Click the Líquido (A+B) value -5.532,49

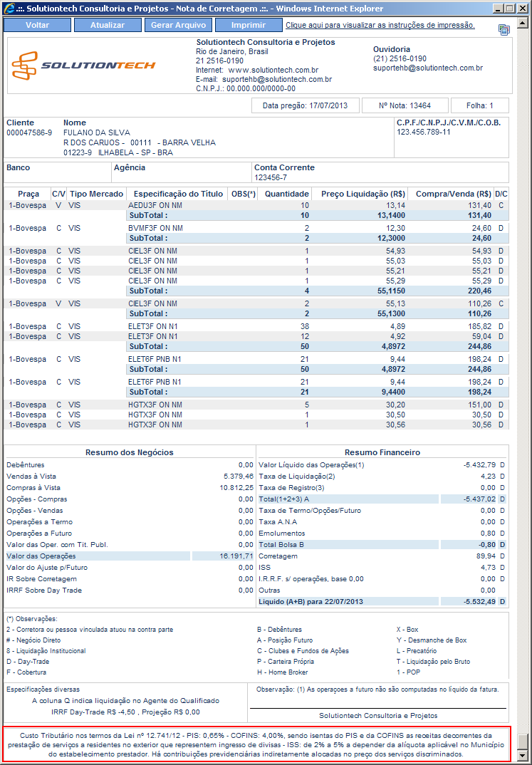480,602
